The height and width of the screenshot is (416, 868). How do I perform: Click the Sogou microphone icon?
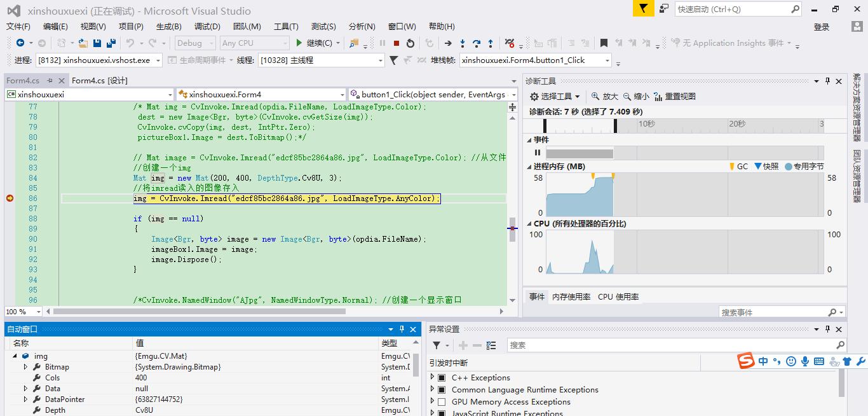[x=805, y=361]
